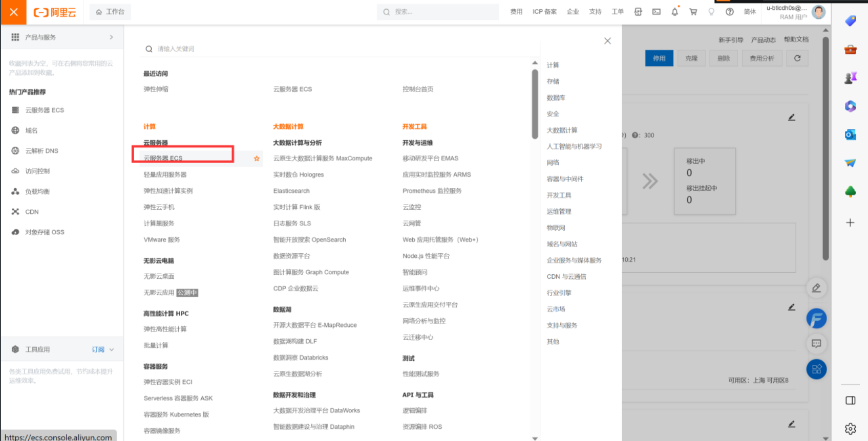
Task: Jump to 人工智能与机器学习 category
Action: click(574, 146)
